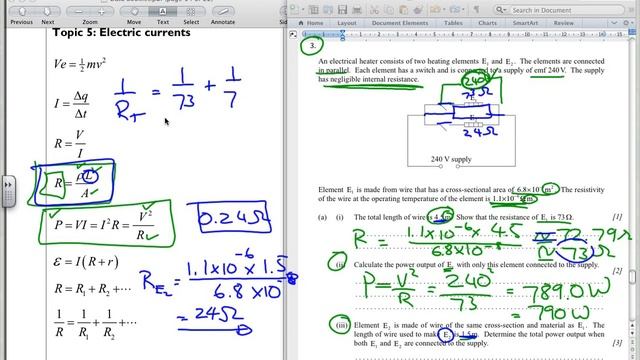This screenshot has width=640, height=360.
Task: Open ribbon settings gear menu
Action: (628, 23)
